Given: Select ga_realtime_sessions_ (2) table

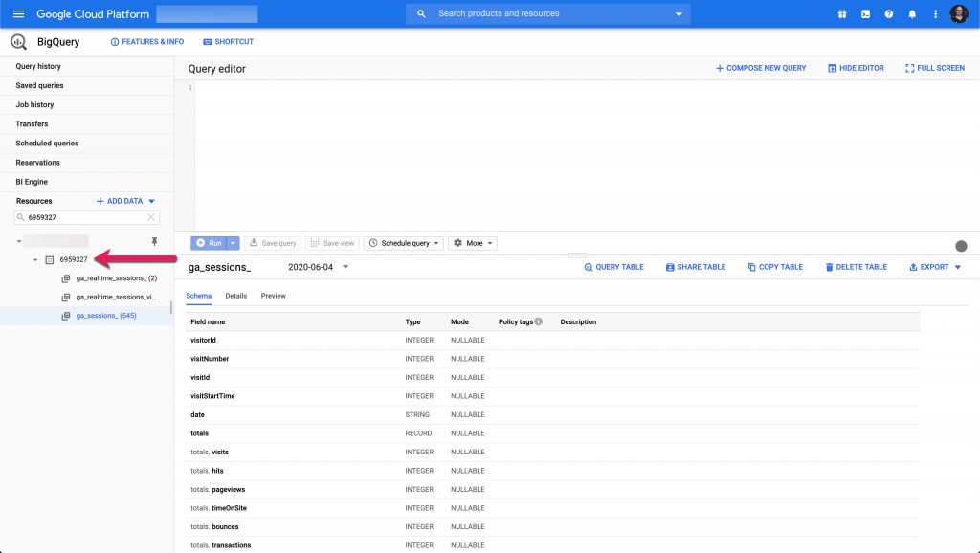Looking at the screenshot, I should pos(116,278).
